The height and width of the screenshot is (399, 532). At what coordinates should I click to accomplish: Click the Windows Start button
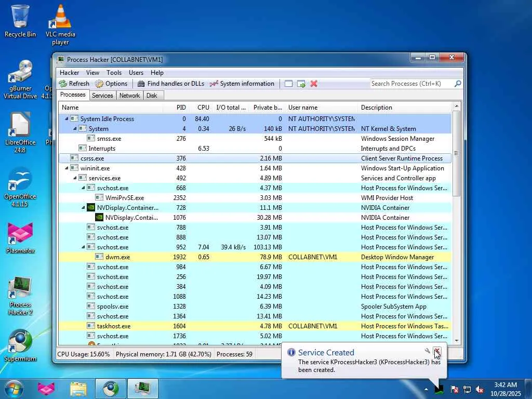point(14,389)
